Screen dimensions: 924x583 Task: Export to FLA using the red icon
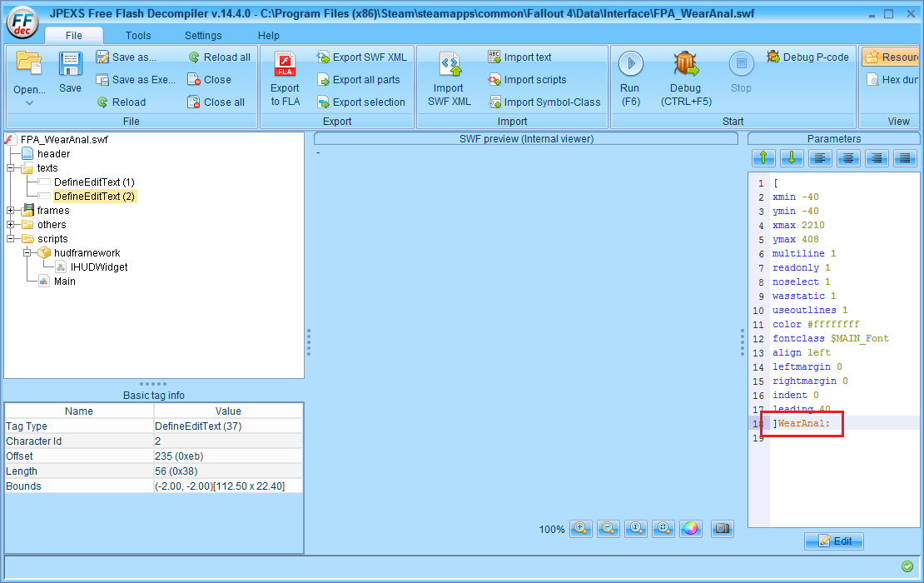coord(286,64)
